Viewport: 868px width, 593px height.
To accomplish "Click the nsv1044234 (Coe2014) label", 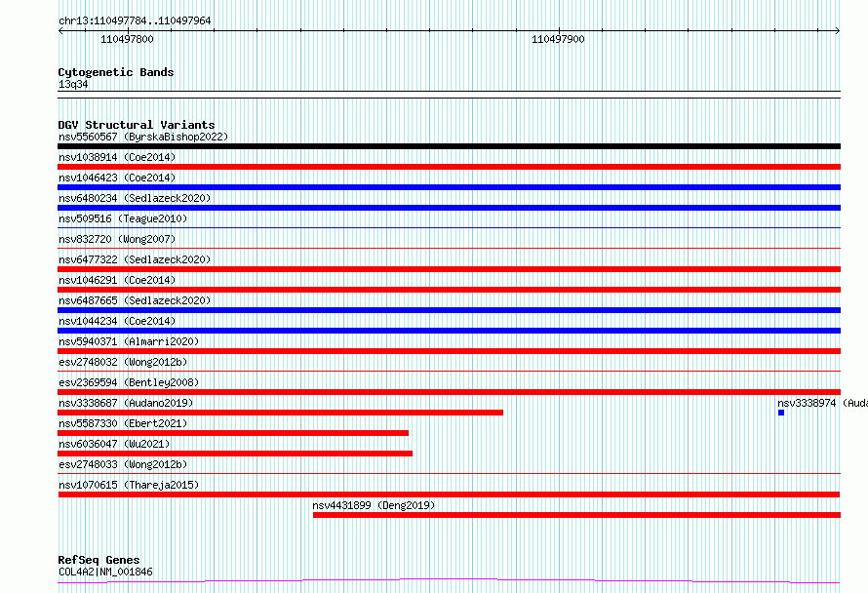I will pos(117,321).
